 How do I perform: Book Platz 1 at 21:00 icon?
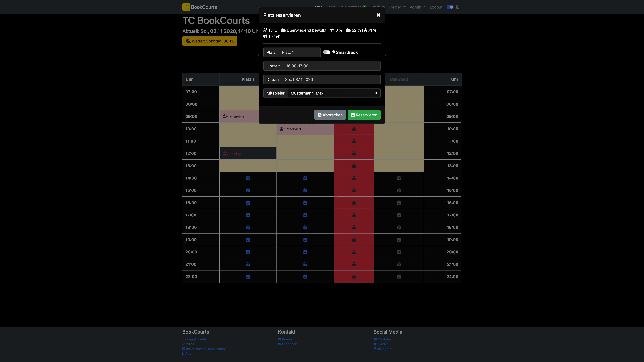(248, 264)
